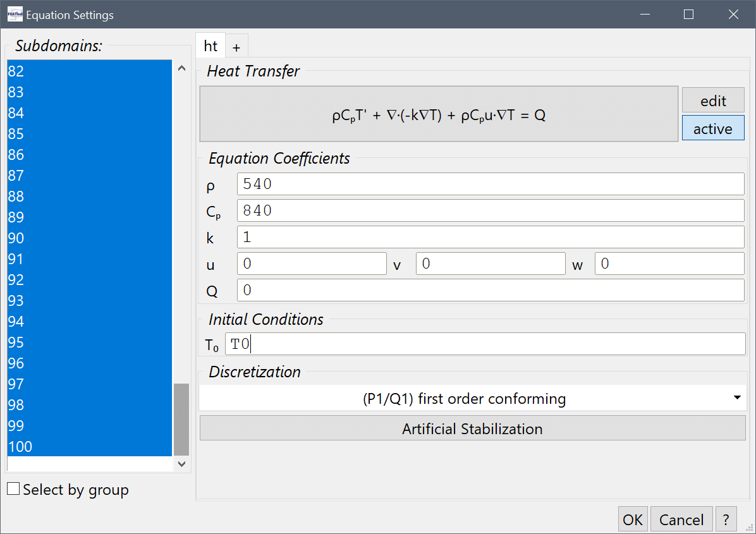This screenshot has height=534, width=756.
Task: Open Artificial Stabilization settings
Action: [x=472, y=429]
